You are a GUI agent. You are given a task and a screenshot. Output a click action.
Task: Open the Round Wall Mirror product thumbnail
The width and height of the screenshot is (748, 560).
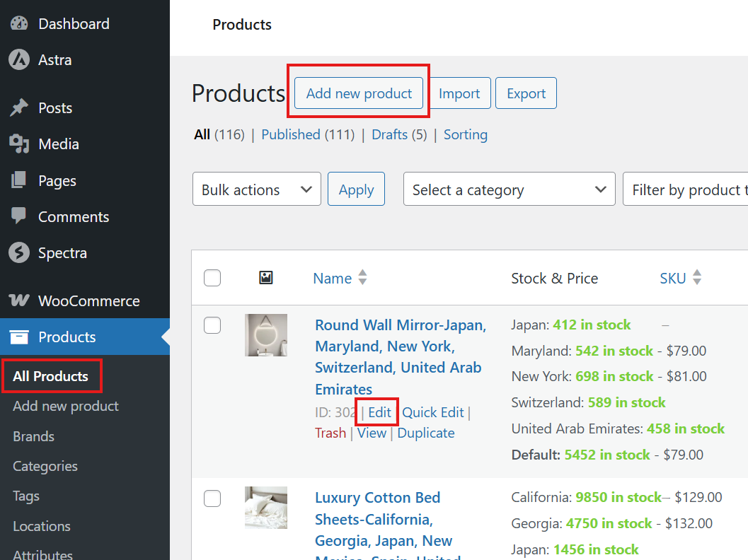pos(266,335)
